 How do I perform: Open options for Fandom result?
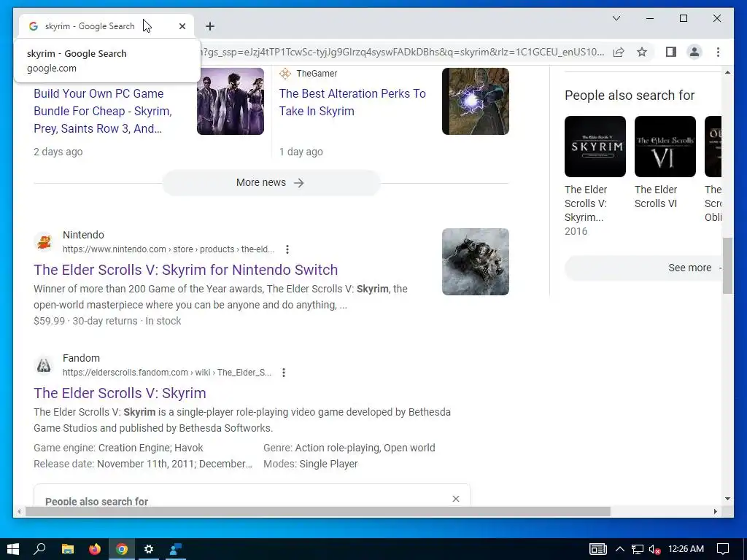tap(284, 373)
